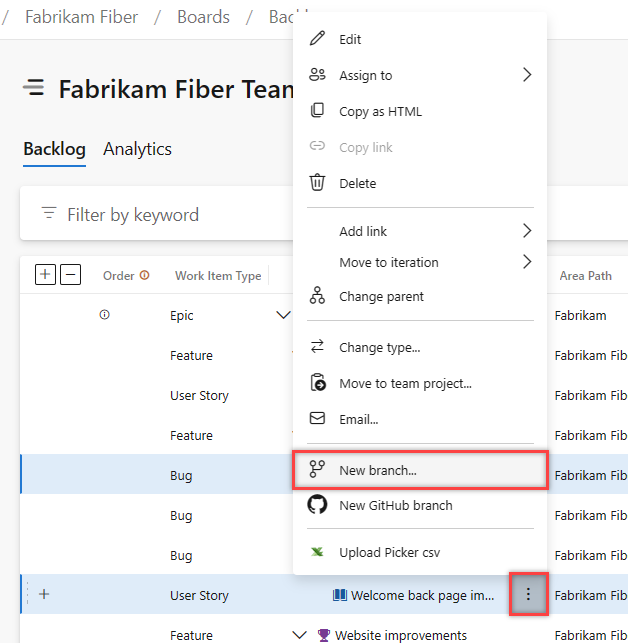Click the Delete trash can icon
The width and height of the screenshot is (628, 643).
317,182
